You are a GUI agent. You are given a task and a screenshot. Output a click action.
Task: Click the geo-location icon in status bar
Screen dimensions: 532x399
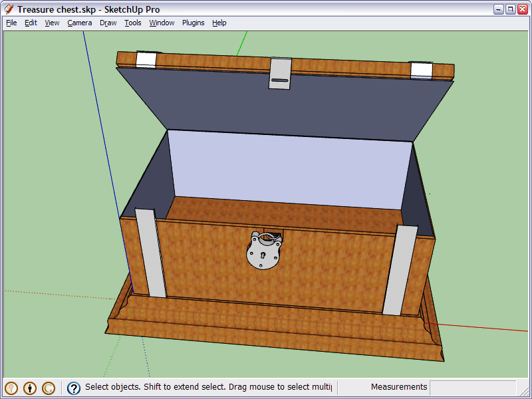tap(11, 388)
